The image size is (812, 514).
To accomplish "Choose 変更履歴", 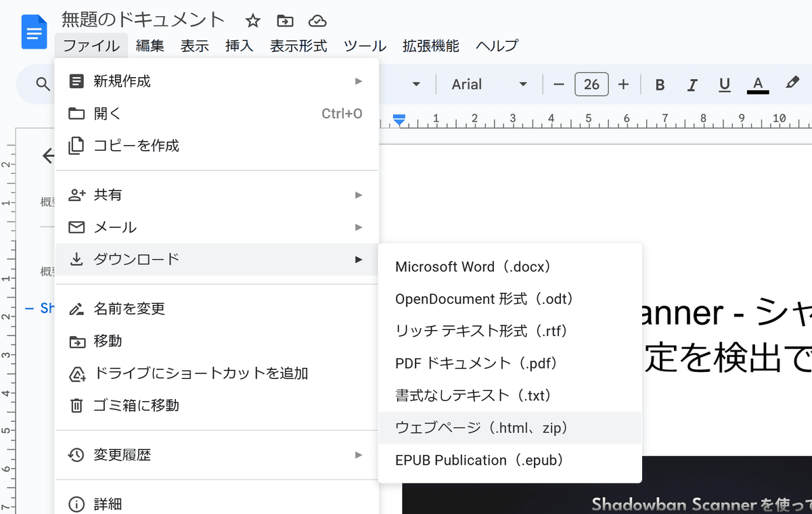I will (x=217, y=455).
